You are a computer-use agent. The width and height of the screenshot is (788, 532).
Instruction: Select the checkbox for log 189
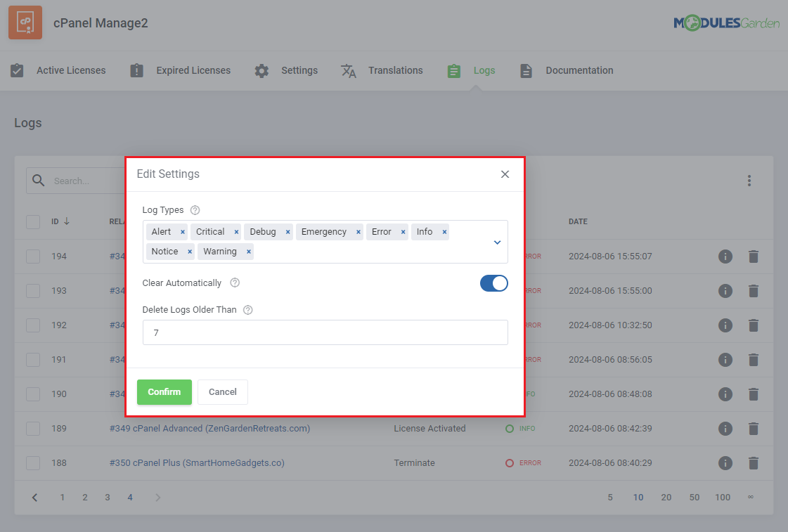33,429
